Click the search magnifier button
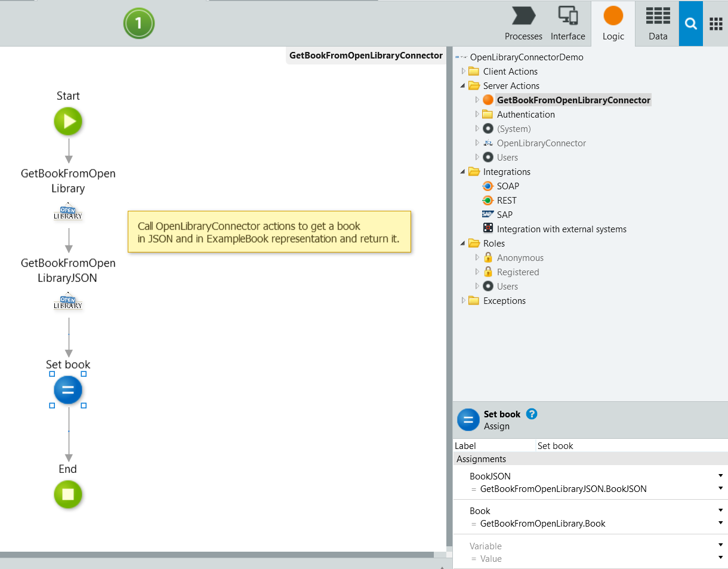This screenshot has height=569, width=728. coord(691,23)
